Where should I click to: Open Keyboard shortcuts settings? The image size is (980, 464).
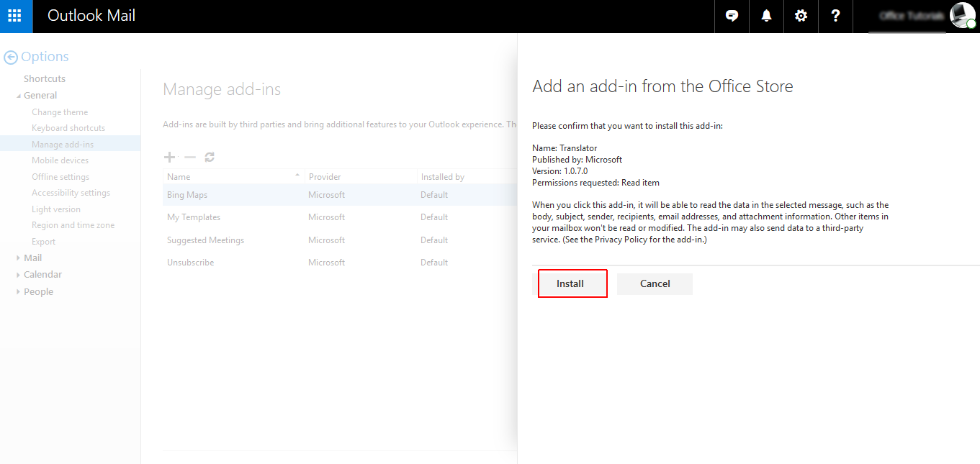point(68,128)
